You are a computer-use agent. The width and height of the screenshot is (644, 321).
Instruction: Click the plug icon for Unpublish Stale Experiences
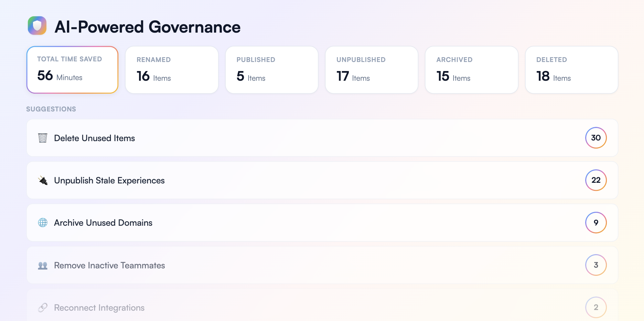43,180
